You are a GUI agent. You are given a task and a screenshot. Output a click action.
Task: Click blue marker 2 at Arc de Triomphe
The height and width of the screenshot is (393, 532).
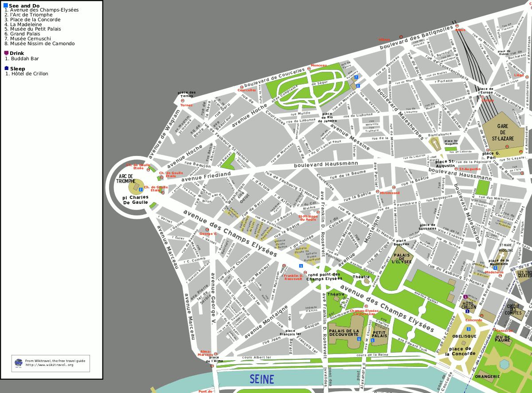pyautogui.click(x=141, y=189)
